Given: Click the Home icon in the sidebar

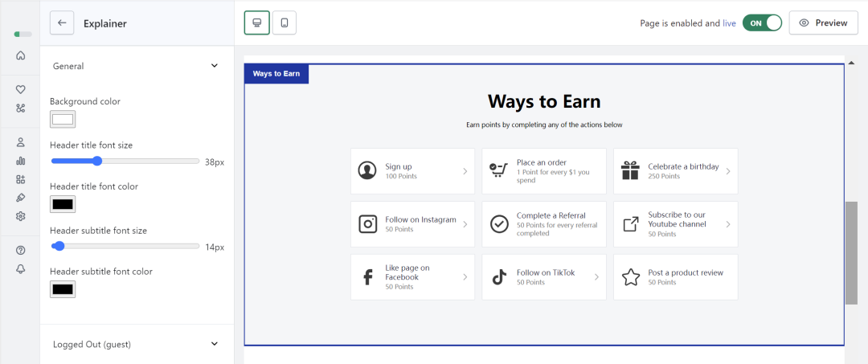Looking at the screenshot, I should [21, 55].
